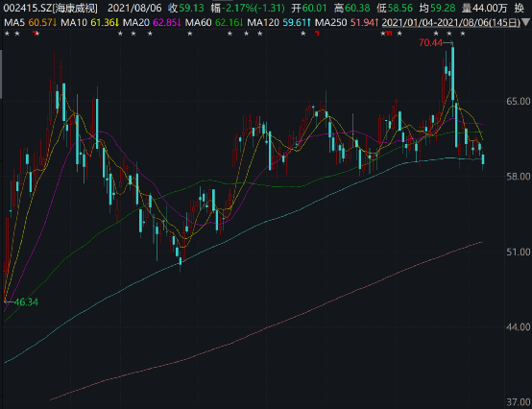
Task: Click the 44.00 price axis label
Action: click(x=518, y=327)
